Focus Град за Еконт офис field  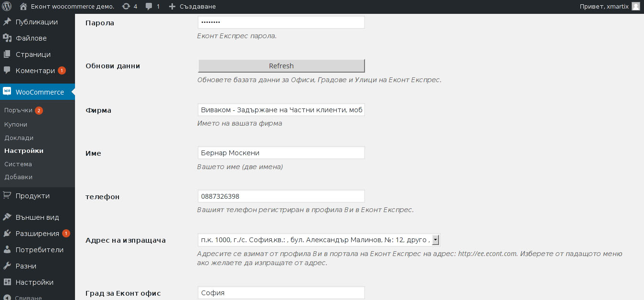pyautogui.click(x=281, y=293)
